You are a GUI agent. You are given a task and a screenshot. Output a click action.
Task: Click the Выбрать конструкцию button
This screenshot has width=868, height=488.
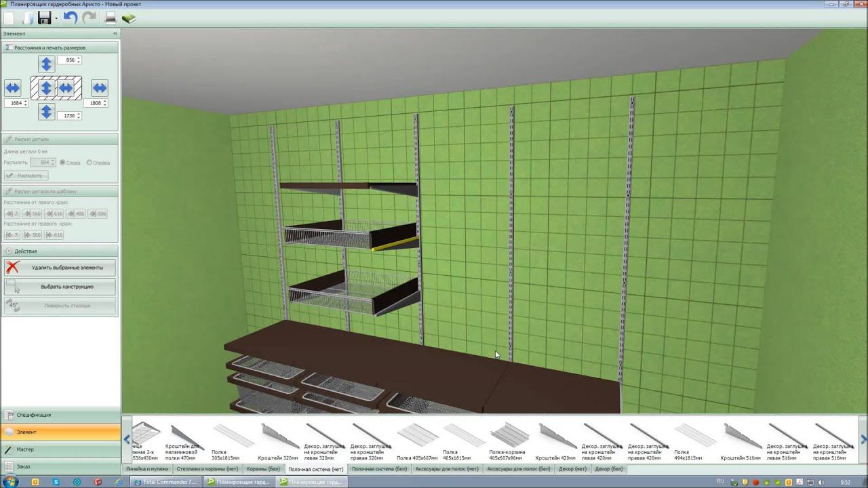point(60,287)
